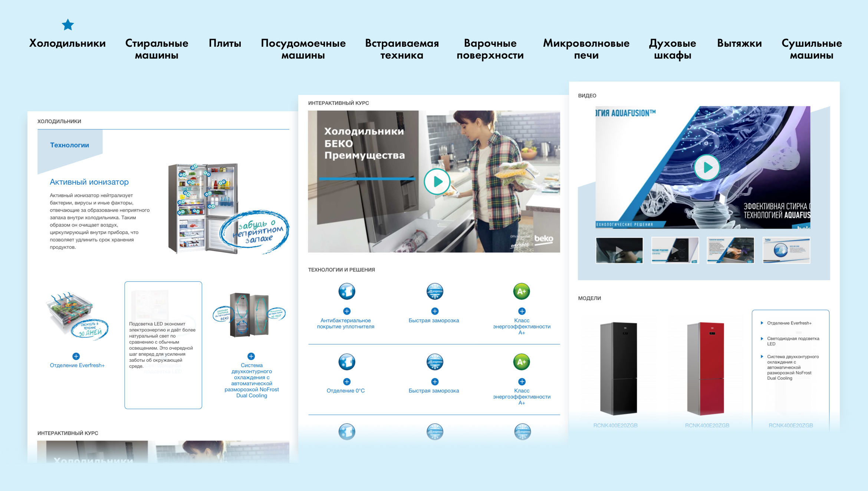Click the Dual Cooling refrigerators image
The height and width of the screenshot is (491, 868).
point(249,315)
